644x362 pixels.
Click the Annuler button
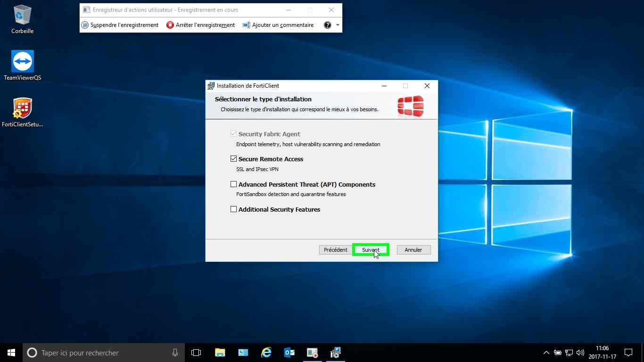(x=413, y=250)
